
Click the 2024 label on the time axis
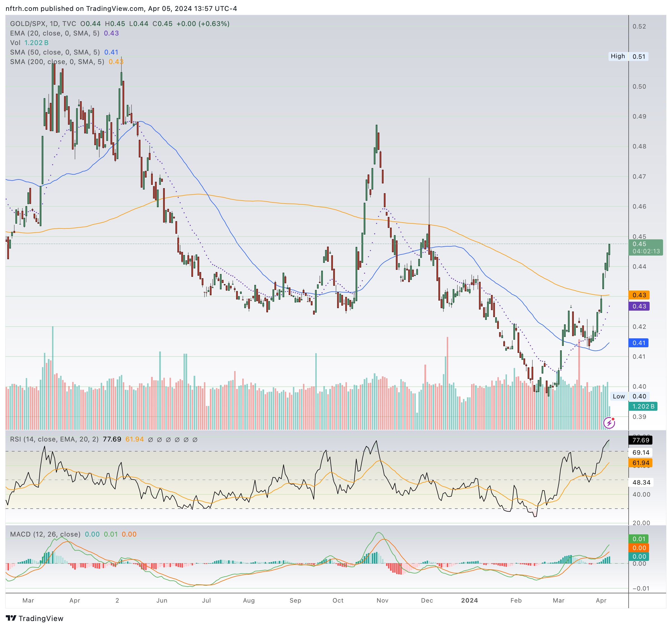click(469, 600)
